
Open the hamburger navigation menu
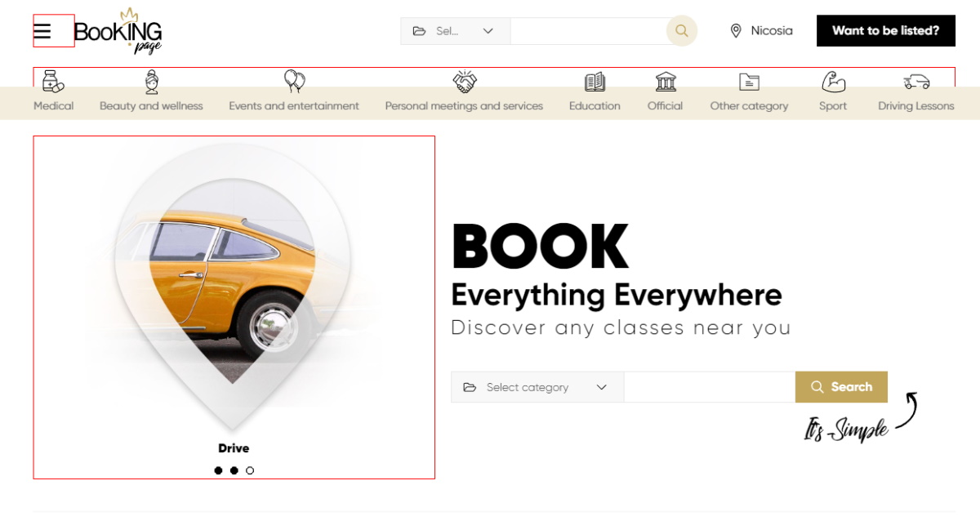(42, 31)
